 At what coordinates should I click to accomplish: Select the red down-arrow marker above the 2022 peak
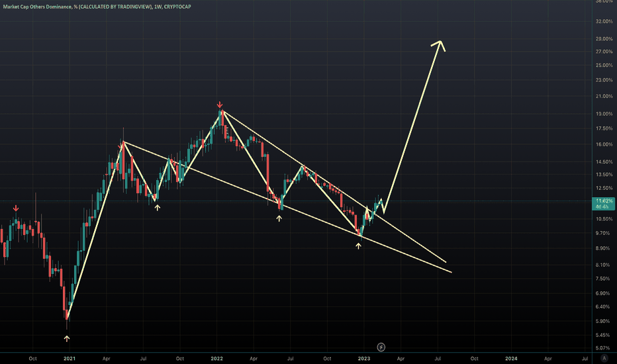coord(220,105)
